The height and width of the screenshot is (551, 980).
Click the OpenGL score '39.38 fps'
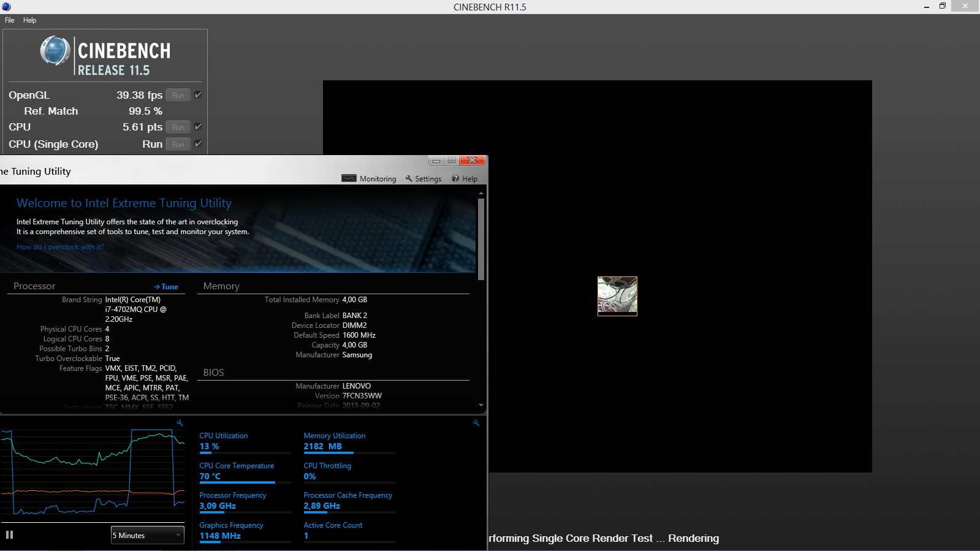(140, 95)
